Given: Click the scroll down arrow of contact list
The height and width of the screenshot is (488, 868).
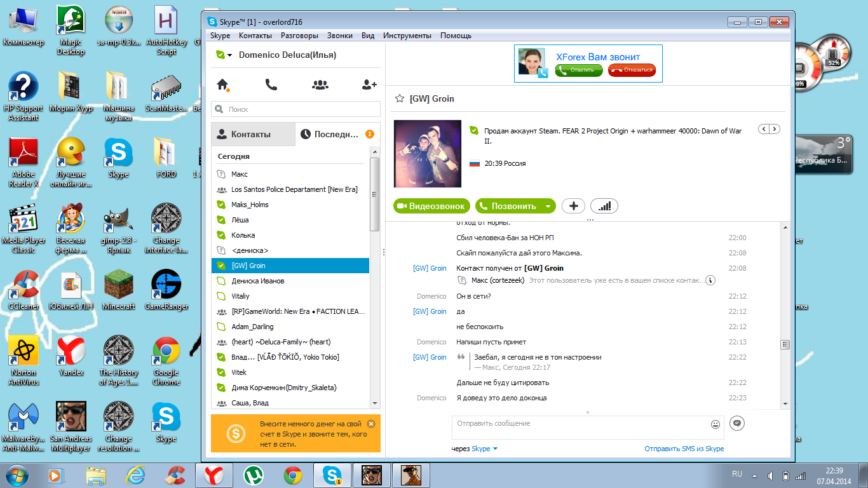Looking at the screenshot, I should (375, 403).
